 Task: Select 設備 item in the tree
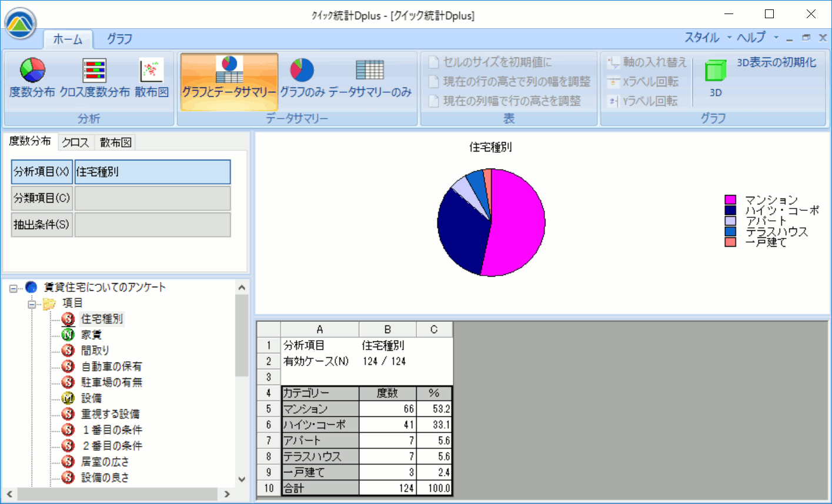(x=91, y=398)
